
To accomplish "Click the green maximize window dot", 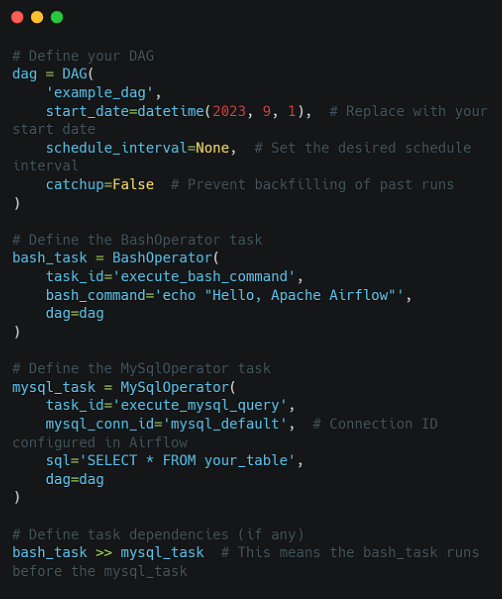I will 57,17.
